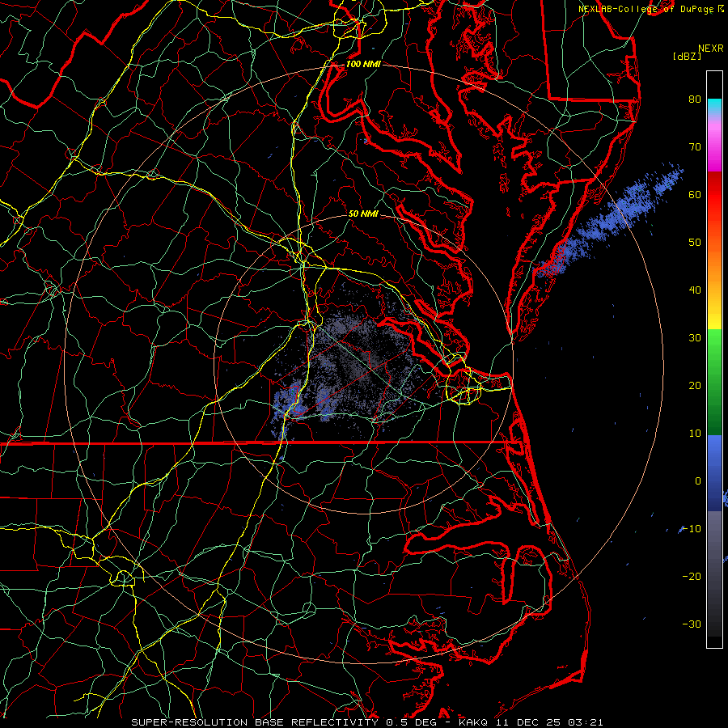Click the NEXR label above the color scale
The height and width of the screenshot is (728, 728).
point(710,49)
